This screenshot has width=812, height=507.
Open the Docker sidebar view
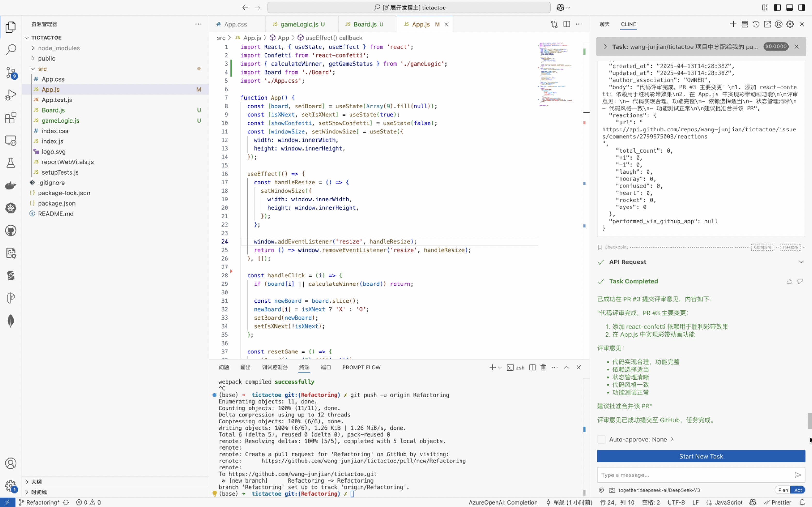[x=11, y=185]
